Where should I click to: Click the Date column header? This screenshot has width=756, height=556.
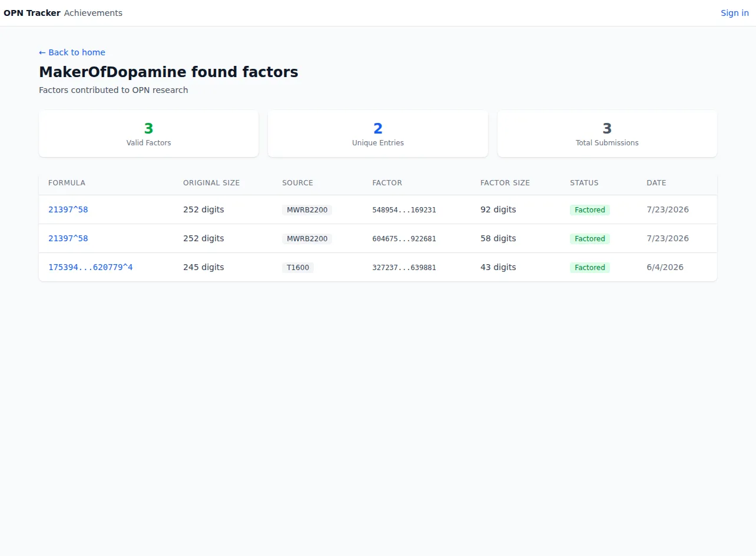(x=656, y=183)
